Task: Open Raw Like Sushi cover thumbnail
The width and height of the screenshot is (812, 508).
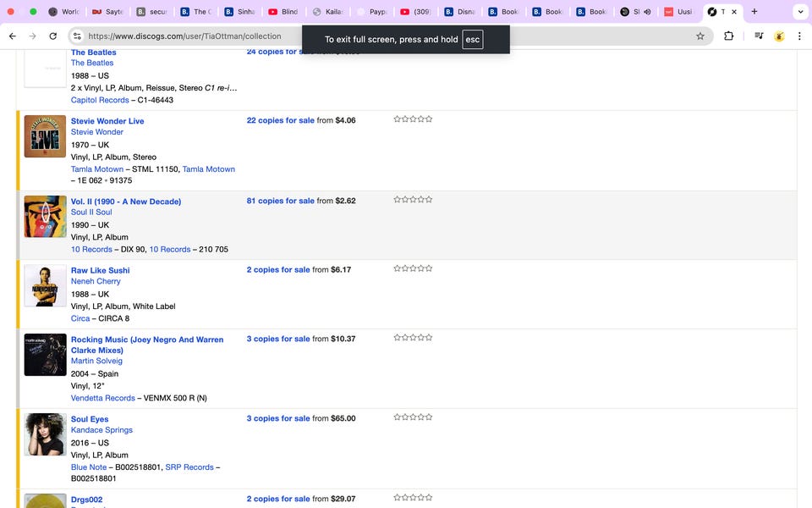Action: coord(45,285)
